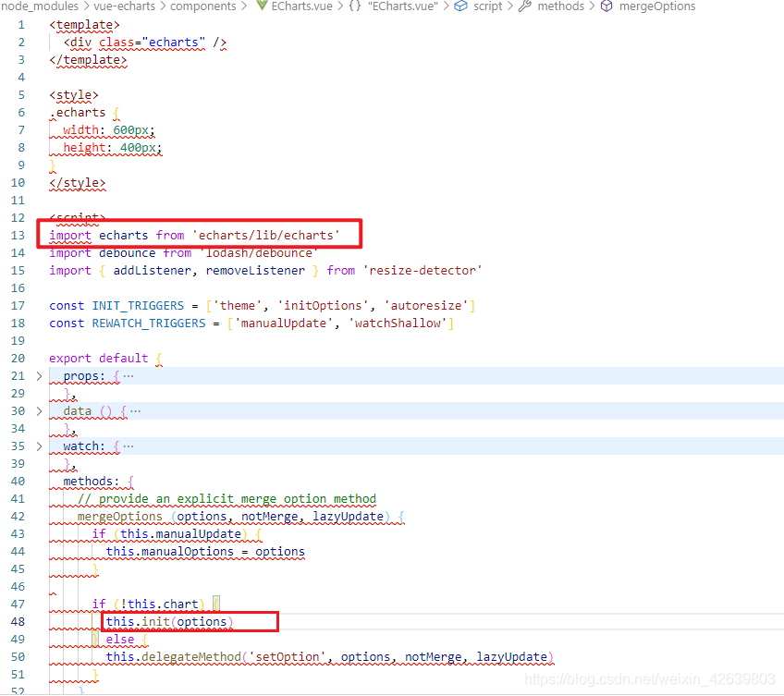Image resolution: width=784 pixels, height=696 pixels.
Task: Click the .echarts CSS selector
Action: [78, 113]
